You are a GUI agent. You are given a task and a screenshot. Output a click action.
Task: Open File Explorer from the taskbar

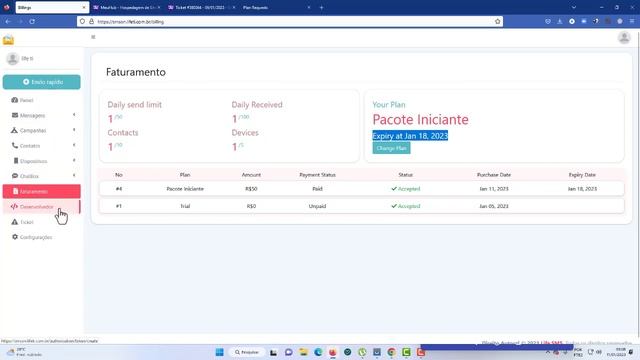point(303,352)
